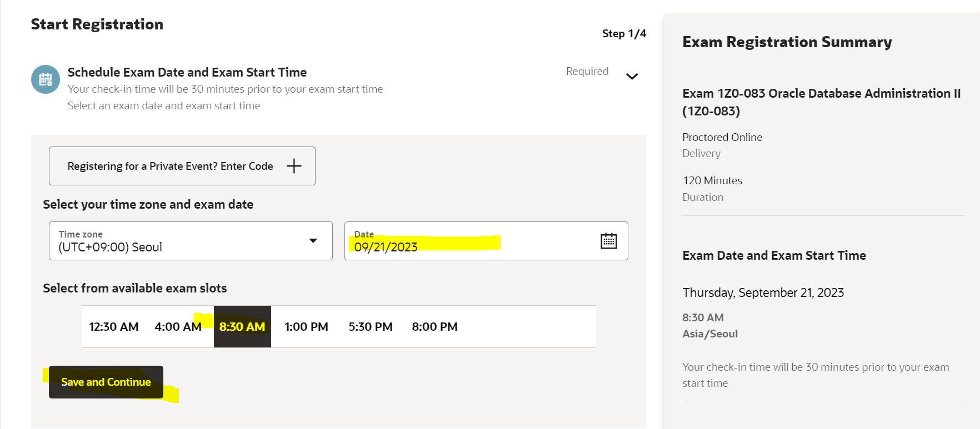This screenshot has height=429, width=980.
Task: Click the Exam 1Z0-083 Oracle Database Administration II title
Action: [x=822, y=102]
